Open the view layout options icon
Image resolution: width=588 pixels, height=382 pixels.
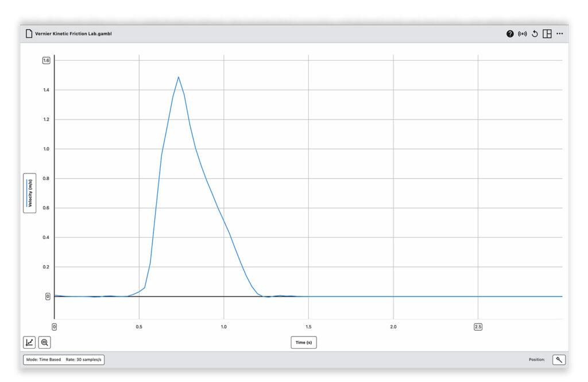[x=547, y=34]
